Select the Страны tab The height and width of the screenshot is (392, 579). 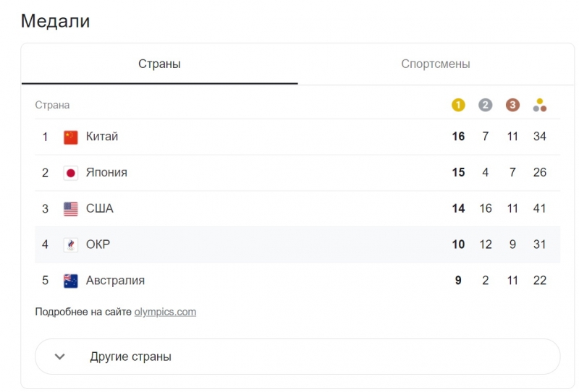point(159,64)
